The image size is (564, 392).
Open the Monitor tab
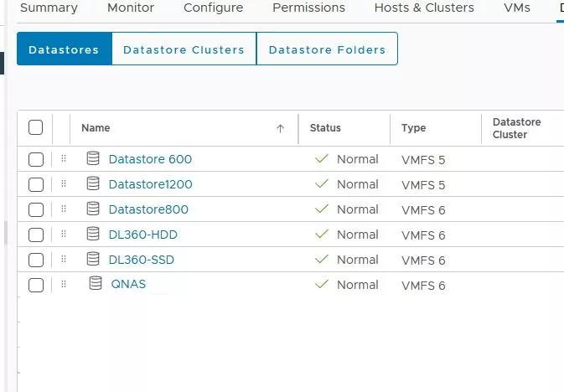(x=131, y=8)
